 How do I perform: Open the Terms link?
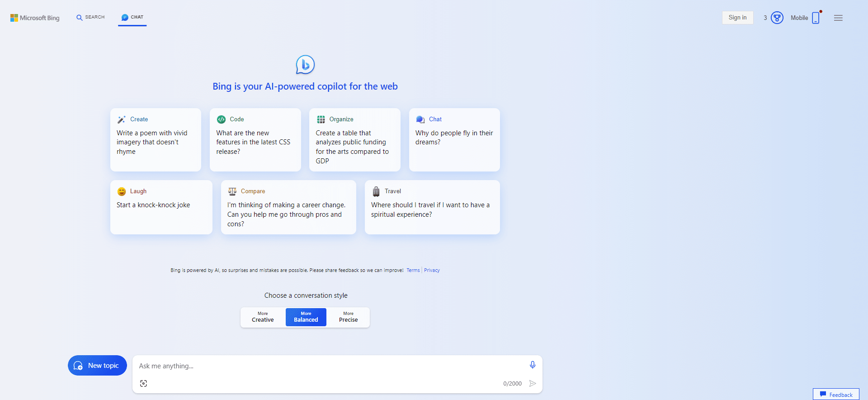[x=413, y=270]
